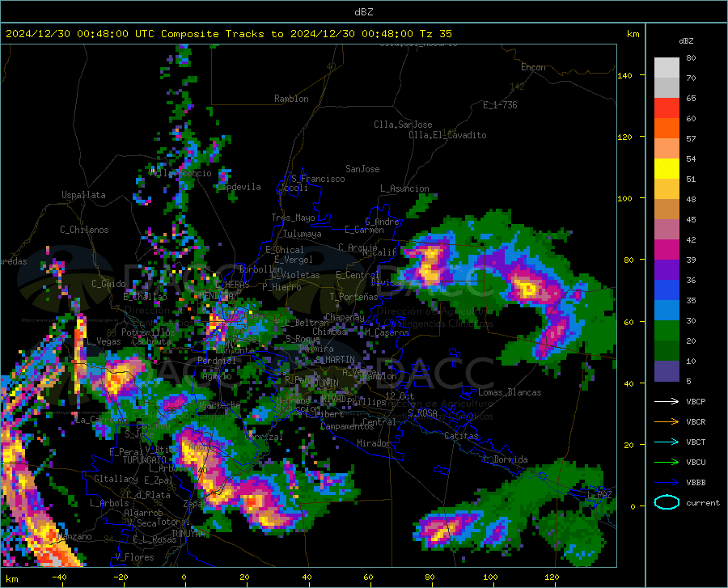Image resolution: width=728 pixels, height=588 pixels.
Task: Click the 'SanJose' map label near S_Francisco
Action: click(x=362, y=169)
